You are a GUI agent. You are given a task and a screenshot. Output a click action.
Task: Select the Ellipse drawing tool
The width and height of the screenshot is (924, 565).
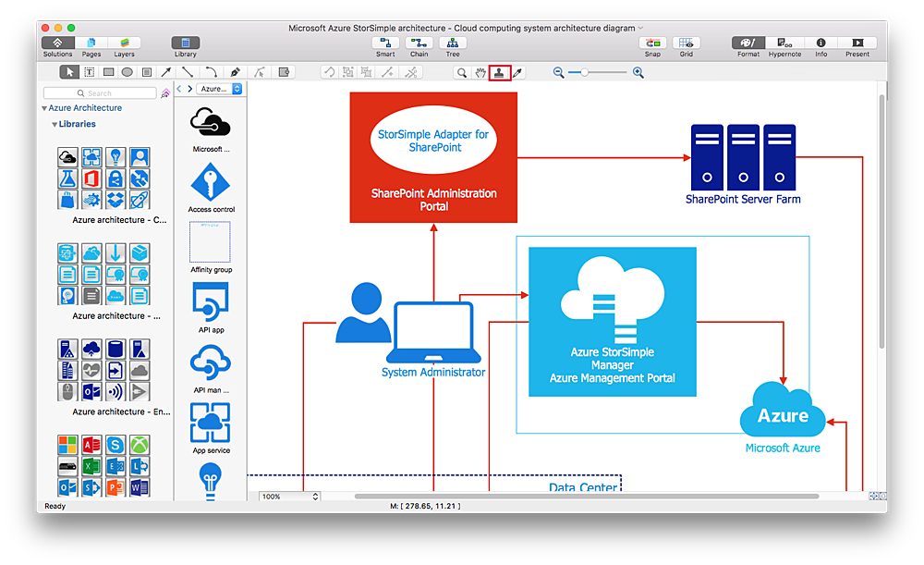click(x=128, y=72)
